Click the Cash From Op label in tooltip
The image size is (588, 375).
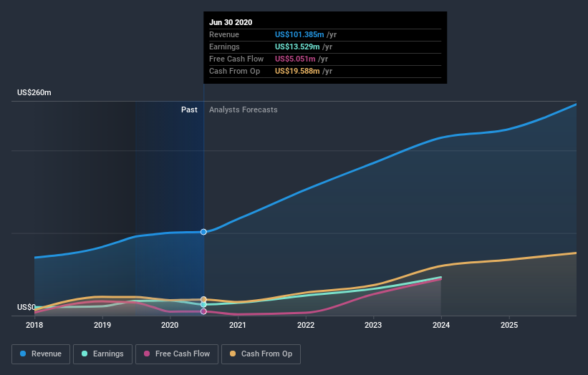(234, 71)
